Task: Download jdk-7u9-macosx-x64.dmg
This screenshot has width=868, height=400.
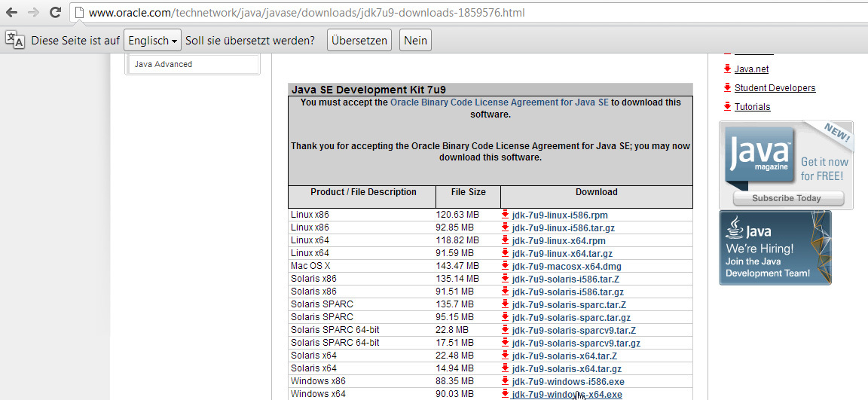Action: click(567, 266)
